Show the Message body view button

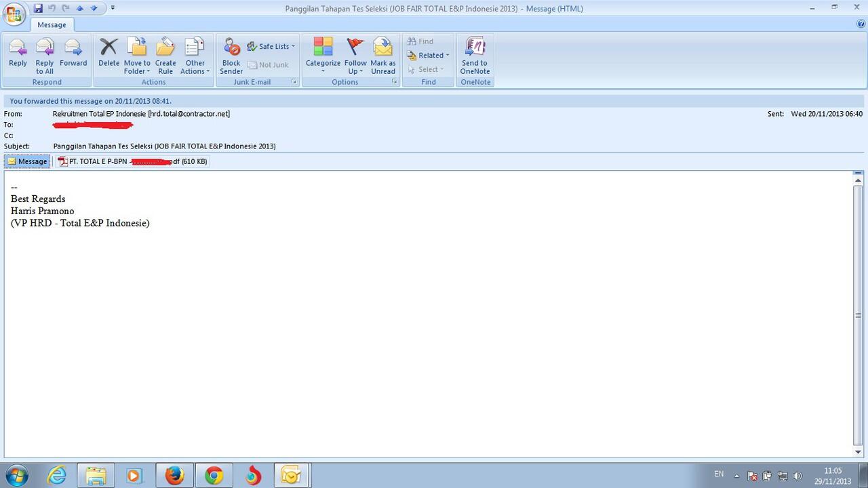pyautogui.click(x=27, y=161)
